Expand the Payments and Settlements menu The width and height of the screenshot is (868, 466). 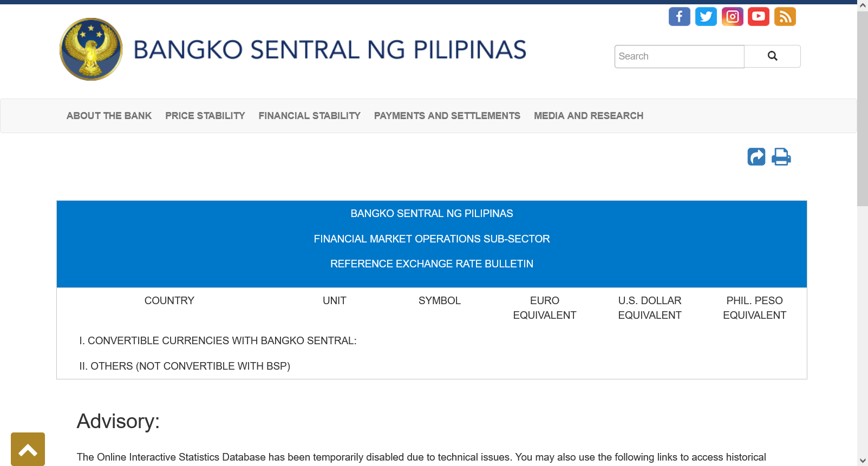pyautogui.click(x=447, y=116)
